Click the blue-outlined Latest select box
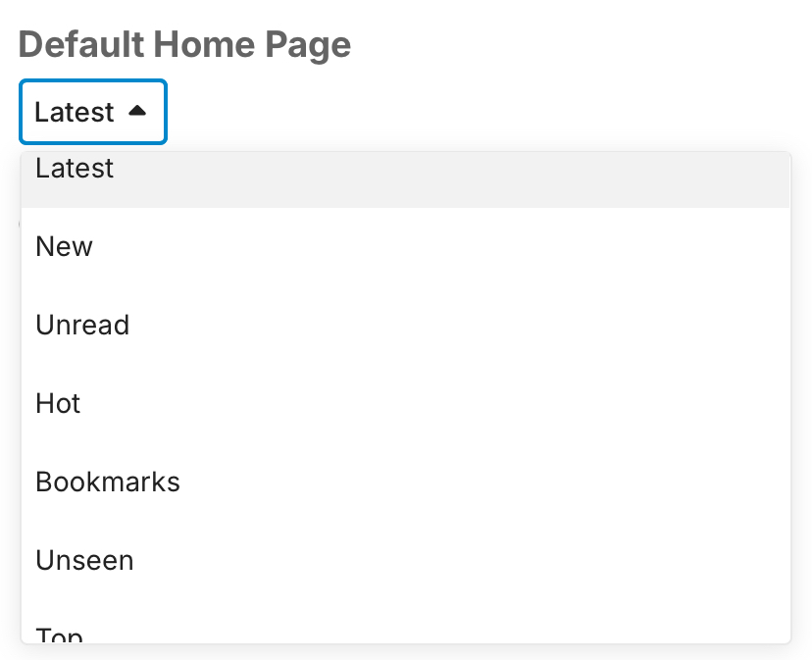 click(93, 112)
